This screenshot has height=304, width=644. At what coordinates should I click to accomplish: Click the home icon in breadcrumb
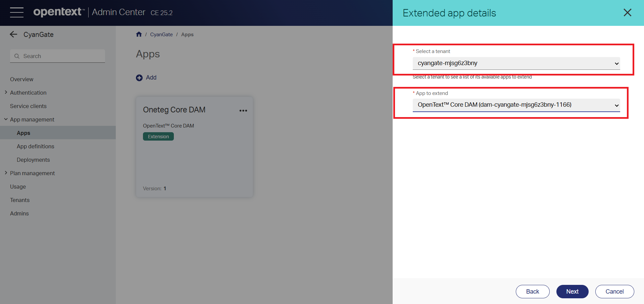139,34
